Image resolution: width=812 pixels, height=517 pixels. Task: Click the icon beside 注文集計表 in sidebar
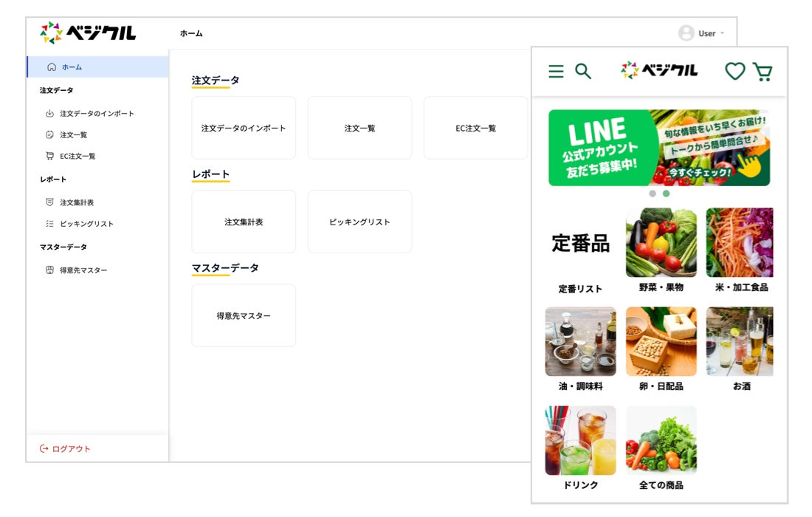49,202
